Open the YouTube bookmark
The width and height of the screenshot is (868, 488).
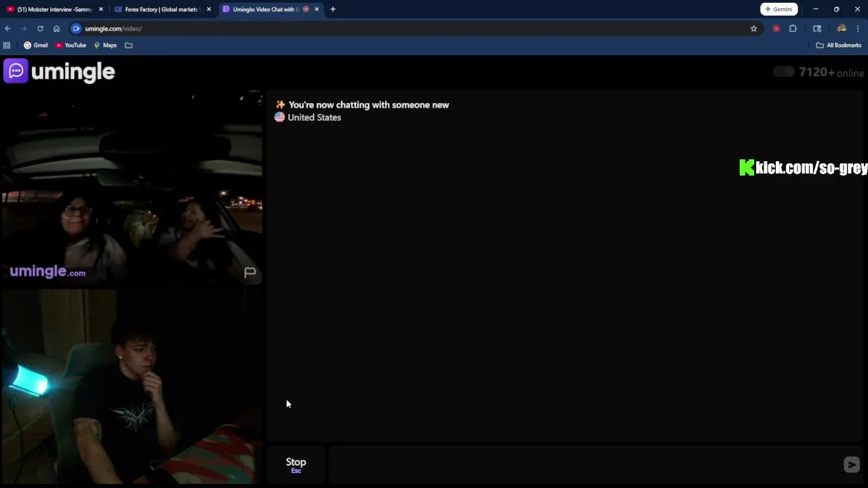71,45
